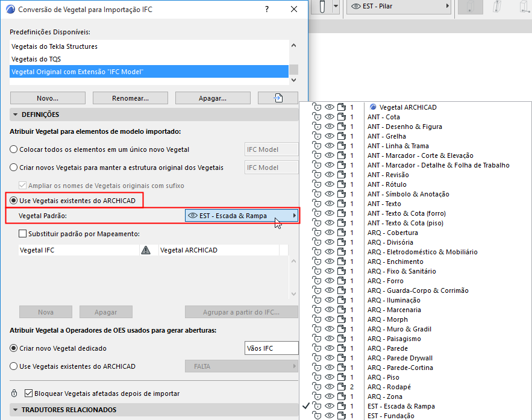This screenshot has height=420, width=532.
Task: Click lock icon for Vegetal ARCHICAD layer
Action: point(316,107)
